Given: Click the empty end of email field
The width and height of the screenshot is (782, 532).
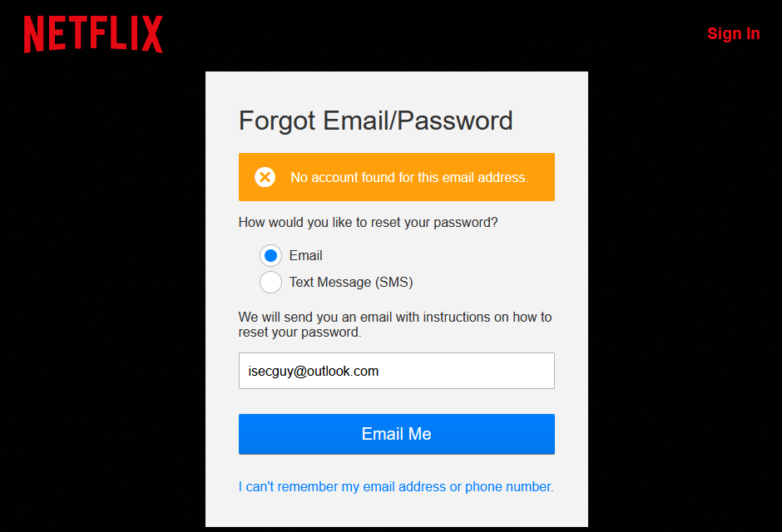Looking at the screenshot, I should [x=467, y=371].
